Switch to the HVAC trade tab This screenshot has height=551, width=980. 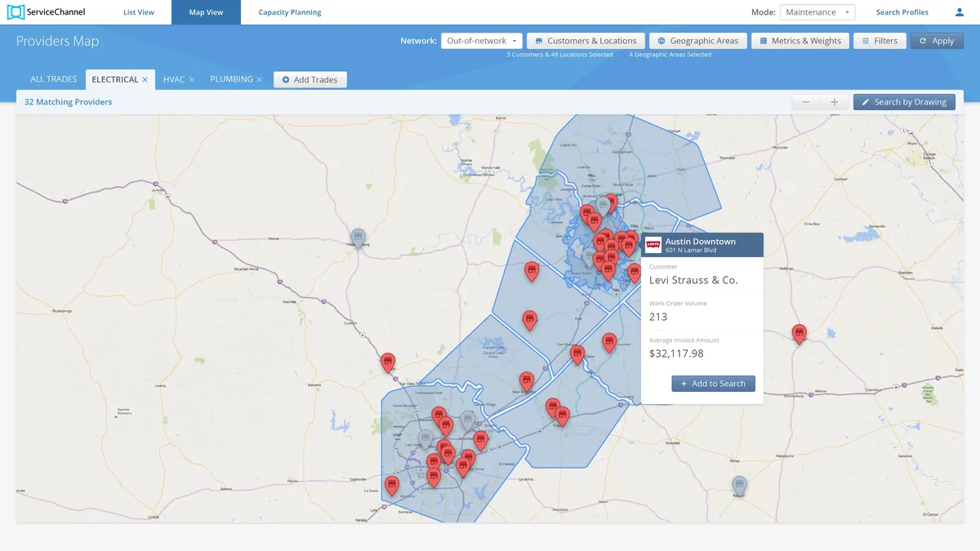tap(174, 79)
